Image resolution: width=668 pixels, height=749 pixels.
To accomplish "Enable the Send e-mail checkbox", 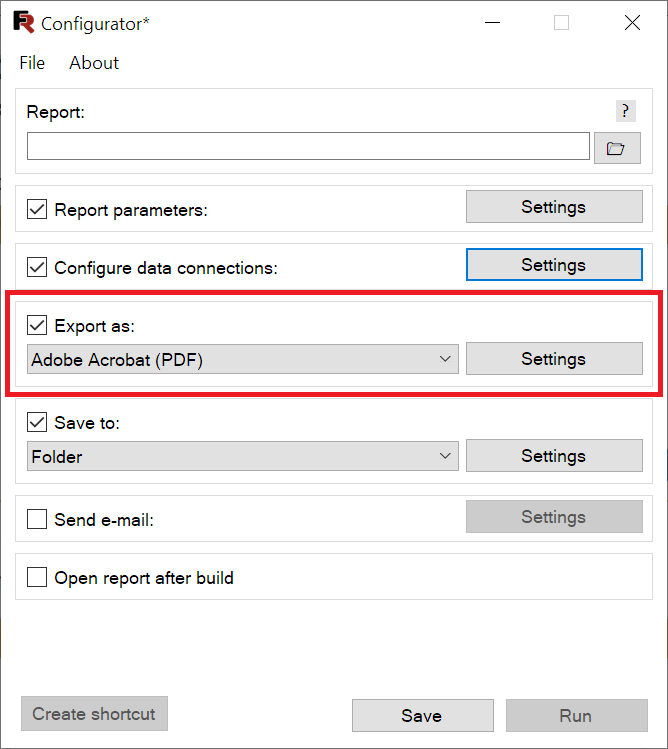I will pos(37,519).
